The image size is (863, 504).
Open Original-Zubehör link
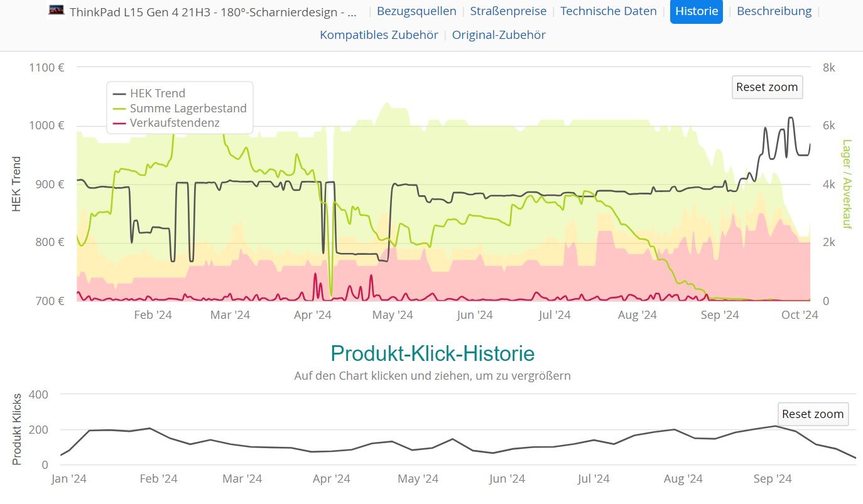pos(499,35)
